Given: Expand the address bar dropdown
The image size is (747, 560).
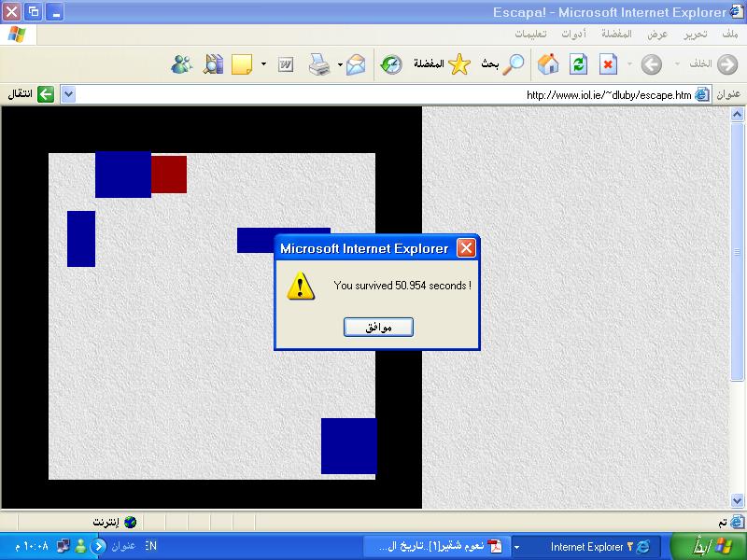Looking at the screenshot, I should (x=67, y=94).
